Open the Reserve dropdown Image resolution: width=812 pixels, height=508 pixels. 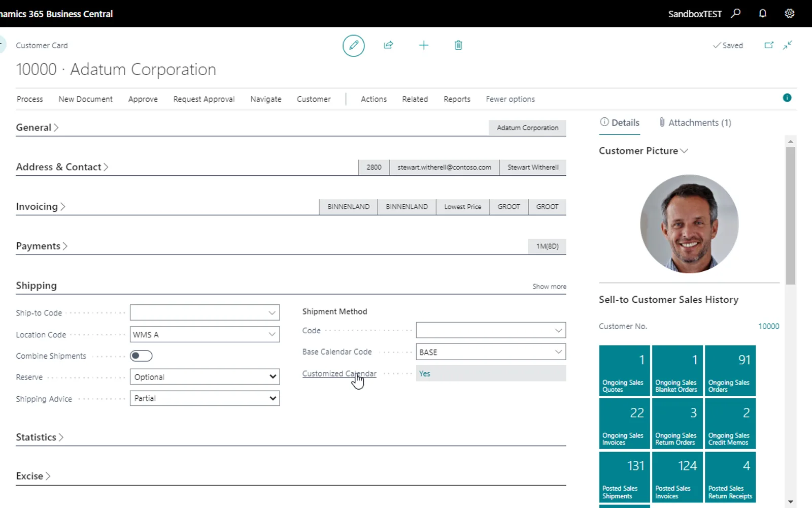[205, 377]
